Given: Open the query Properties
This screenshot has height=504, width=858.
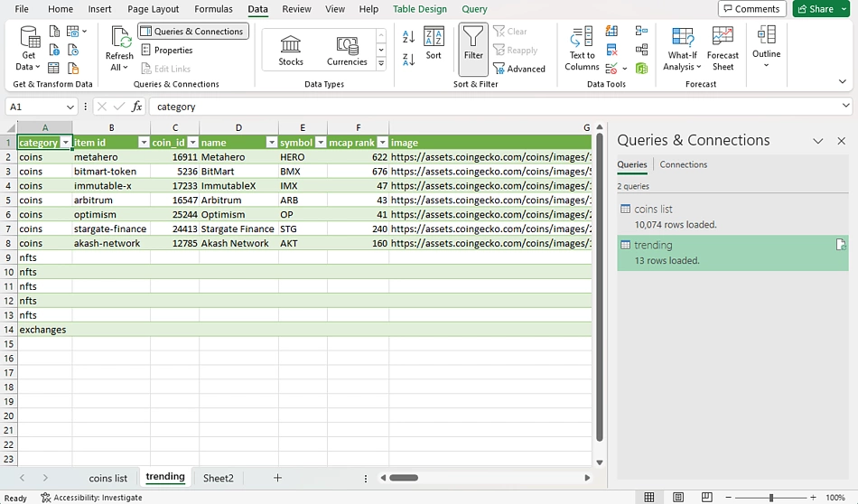Looking at the screenshot, I should coord(167,51).
